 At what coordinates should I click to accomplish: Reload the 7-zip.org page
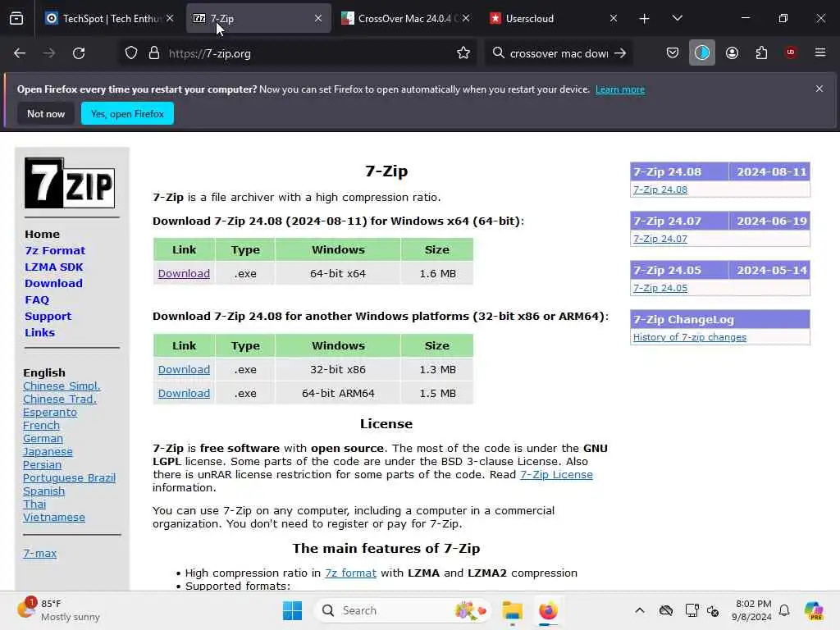click(79, 53)
